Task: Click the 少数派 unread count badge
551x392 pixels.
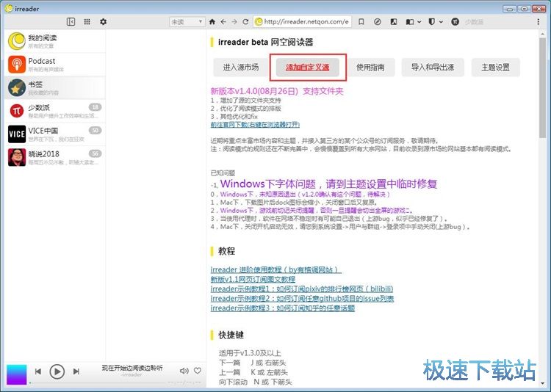Action: coord(95,106)
